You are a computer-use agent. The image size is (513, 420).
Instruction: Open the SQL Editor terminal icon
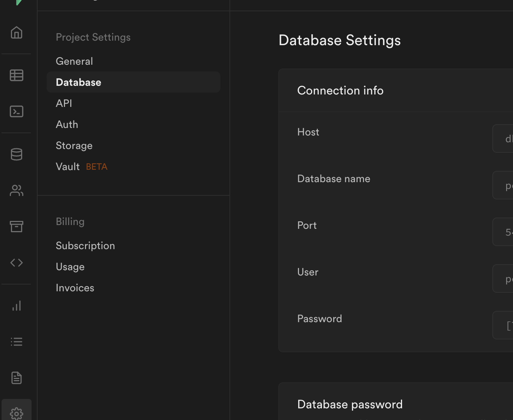(x=16, y=111)
